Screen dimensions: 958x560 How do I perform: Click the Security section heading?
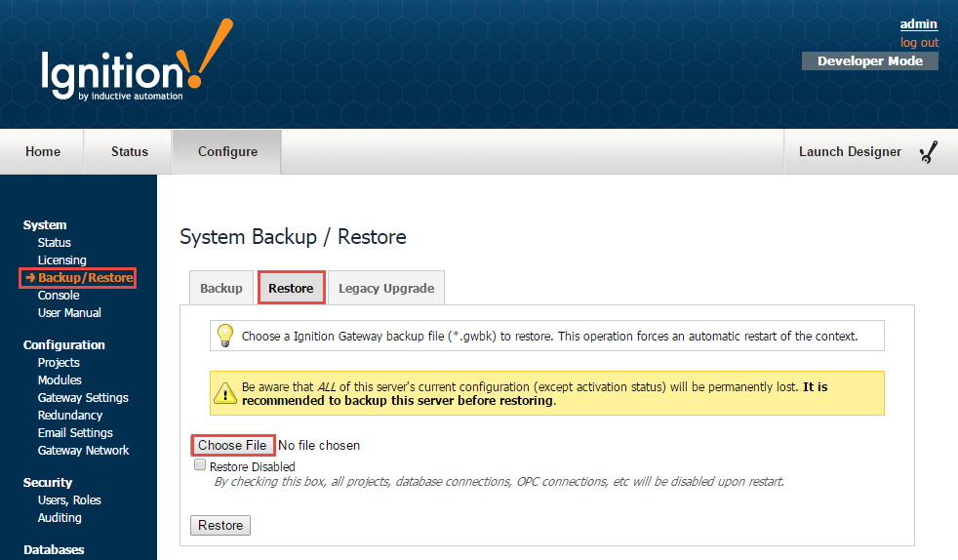point(48,483)
